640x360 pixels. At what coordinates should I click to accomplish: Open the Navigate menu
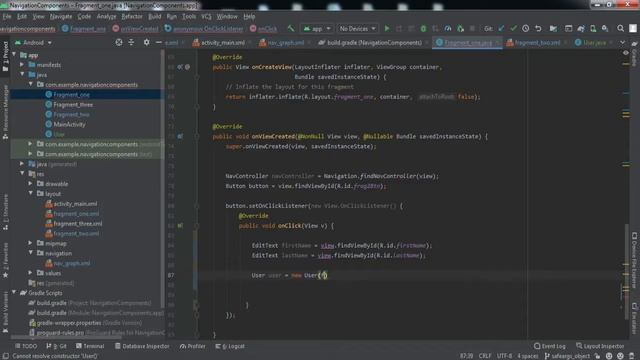click(x=61, y=17)
